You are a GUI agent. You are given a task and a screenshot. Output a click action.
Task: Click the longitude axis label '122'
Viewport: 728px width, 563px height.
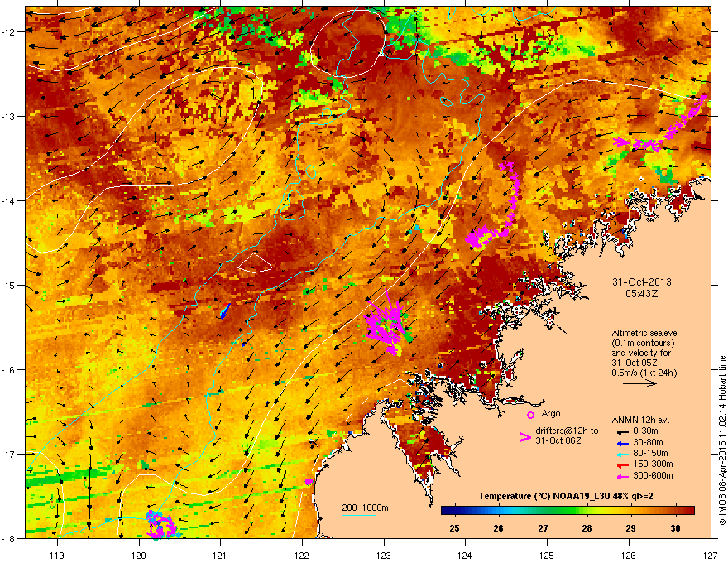pyautogui.click(x=302, y=555)
